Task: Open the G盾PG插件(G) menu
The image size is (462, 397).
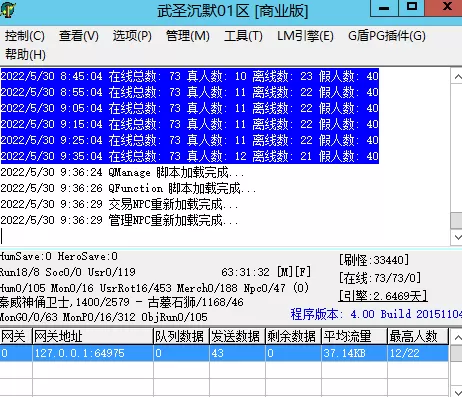Action: point(387,36)
